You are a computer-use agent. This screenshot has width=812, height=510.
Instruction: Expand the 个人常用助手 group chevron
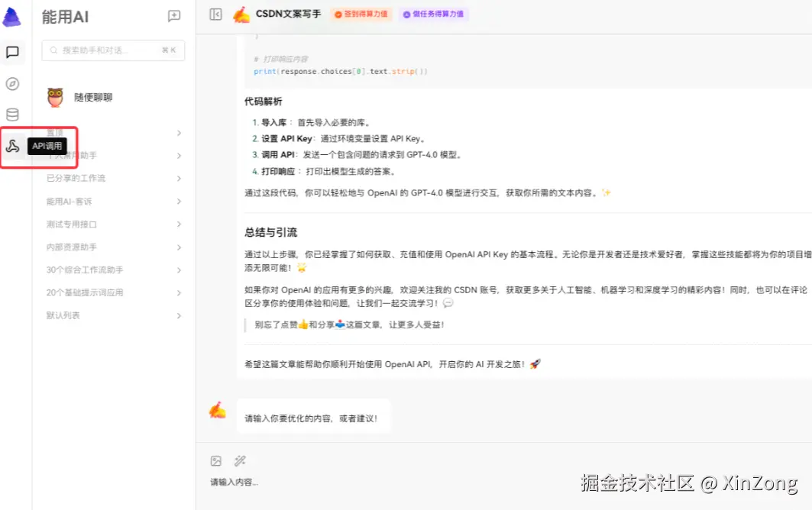179,156
